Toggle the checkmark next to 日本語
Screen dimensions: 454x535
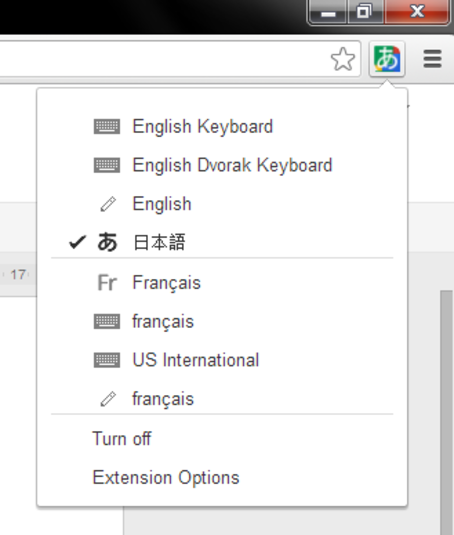pyautogui.click(x=77, y=242)
